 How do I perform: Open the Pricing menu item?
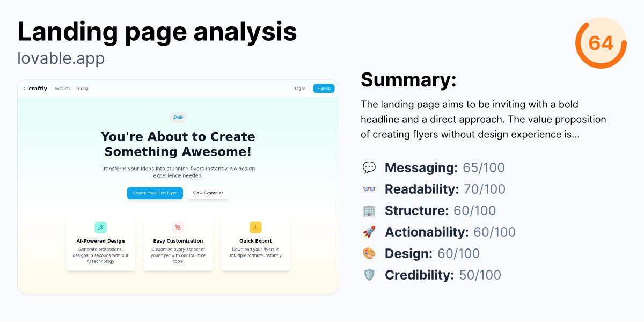point(82,88)
